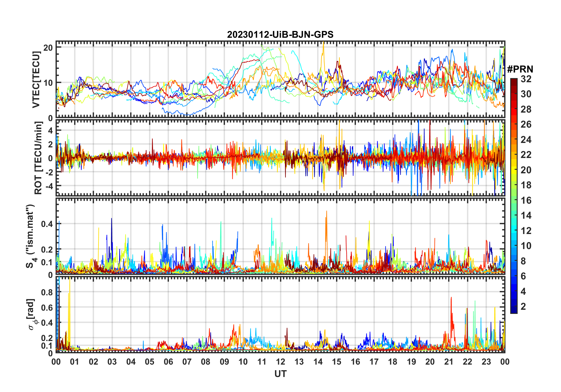Click UT axis hour label 21
This screenshot has width=561, height=392.
pyautogui.click(x=449, y=362)
